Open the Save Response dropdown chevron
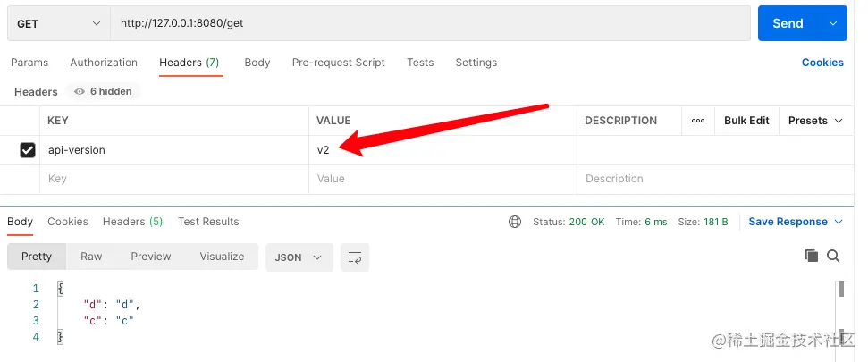Viewport: 868px width, 362px height. (x=839, y=222)
